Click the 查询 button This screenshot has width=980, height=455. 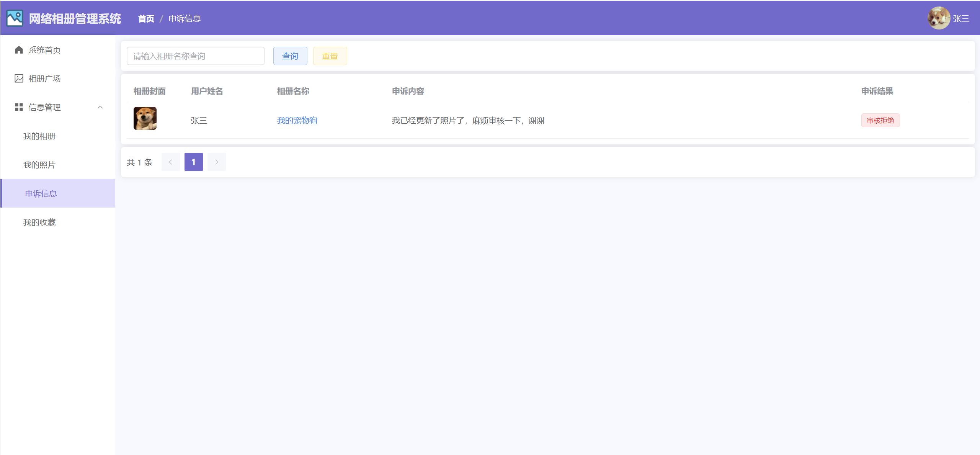290,56
